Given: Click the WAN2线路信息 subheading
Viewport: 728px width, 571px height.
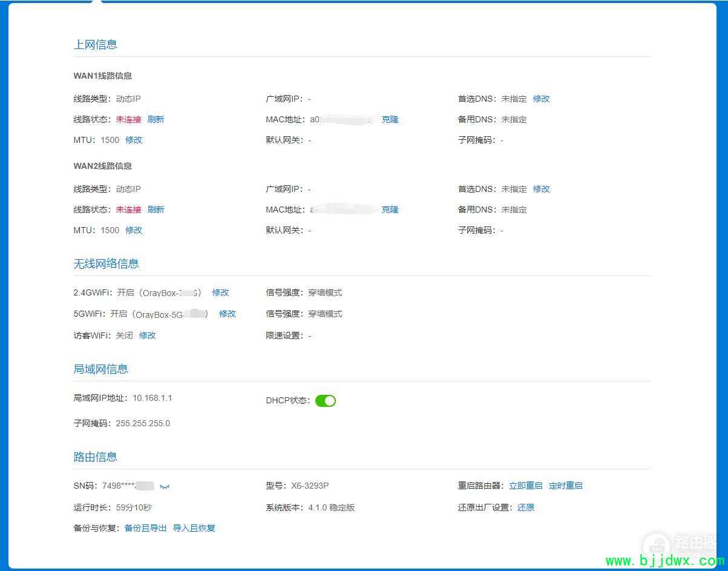Looking at the screenshot, I should (x=103, y=166).
